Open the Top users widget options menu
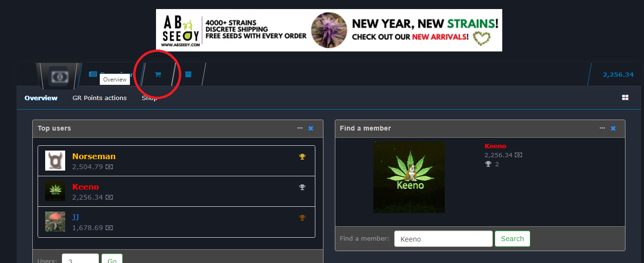 tap(300, 128)
